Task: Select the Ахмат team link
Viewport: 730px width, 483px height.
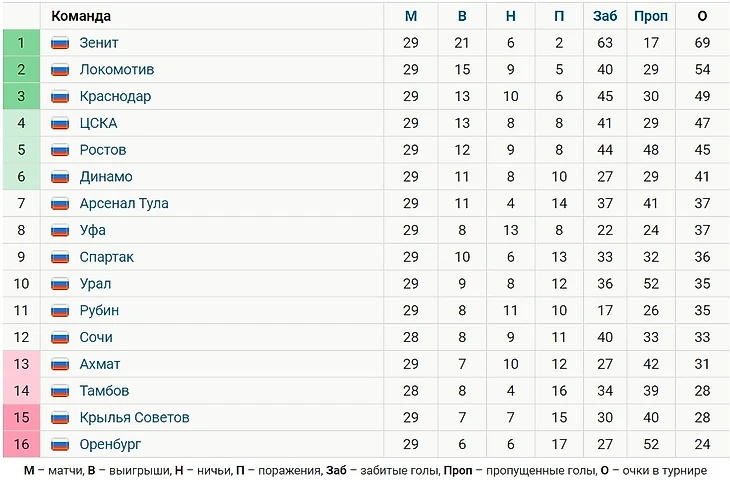Action: 100,364
